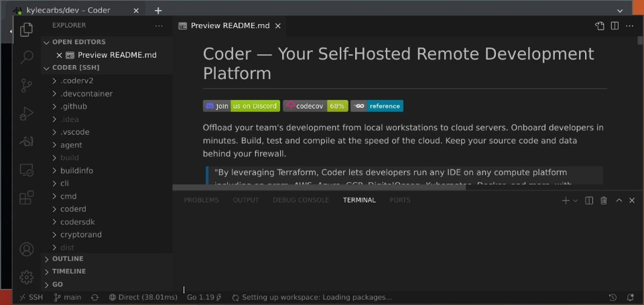
Task: Open the Extensions view
Action: click(x=26, y=198)
